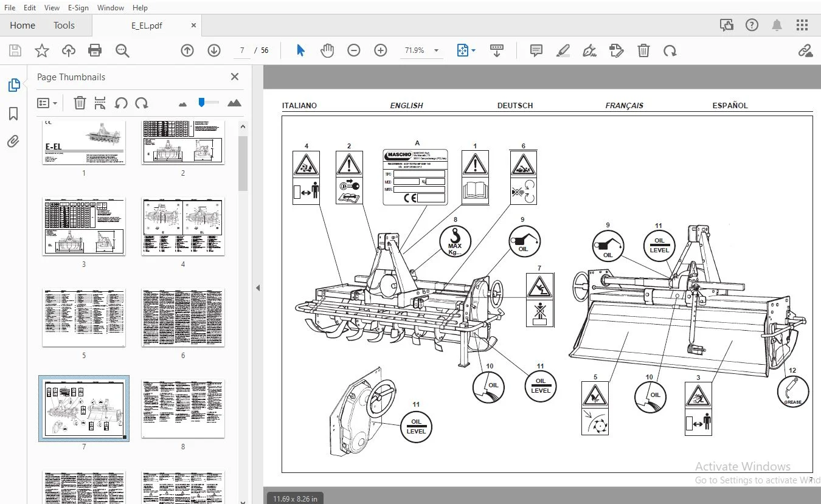Save the file using the floppy disk icon
Viewport: 821px width, 504px height.
[x=15, y=50]
